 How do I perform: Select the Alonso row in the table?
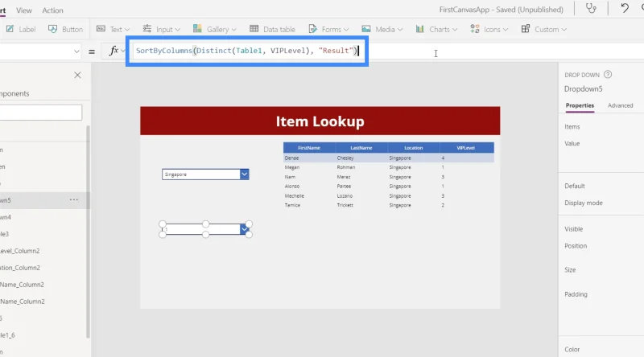pyautogui.click(x=389, y=187)
